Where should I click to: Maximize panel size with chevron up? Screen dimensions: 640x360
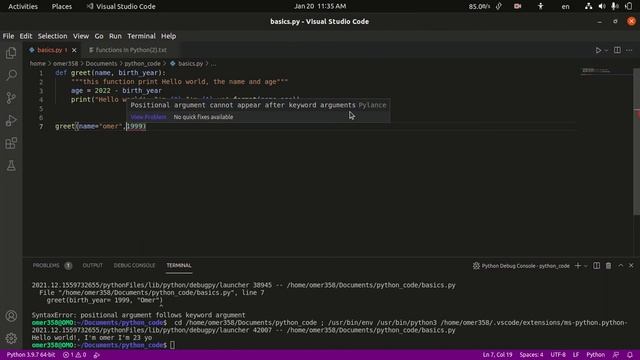pos(620,266)
